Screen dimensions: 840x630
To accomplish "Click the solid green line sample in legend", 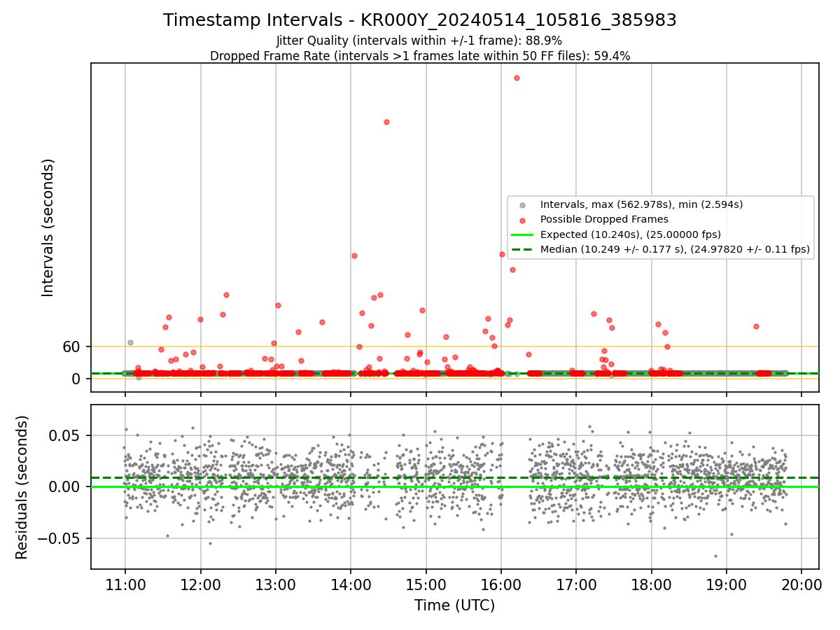I will pyautogui.click(x=522, y=234).
